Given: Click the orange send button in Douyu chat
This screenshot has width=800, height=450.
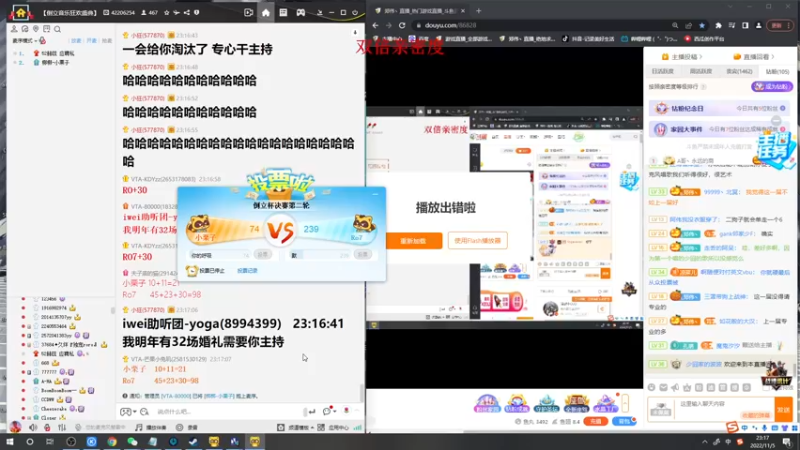Looking at the screenshot, I should click(x=784, y=409).
